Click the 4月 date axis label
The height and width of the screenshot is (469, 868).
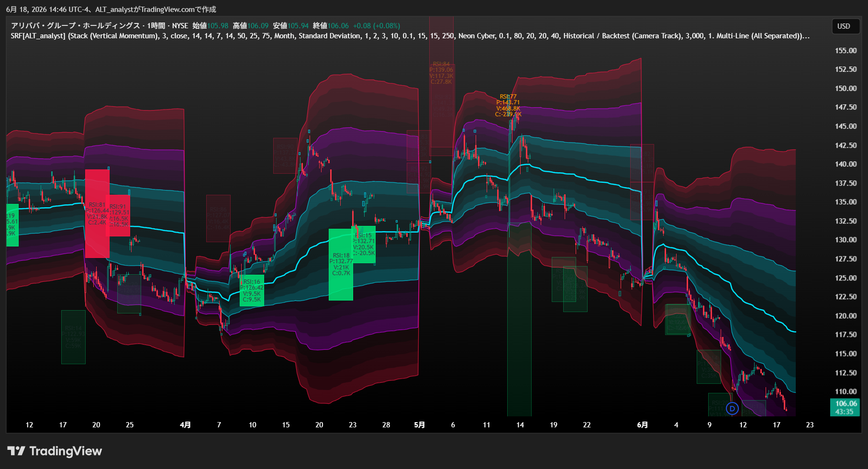click(x=185, y=425)
